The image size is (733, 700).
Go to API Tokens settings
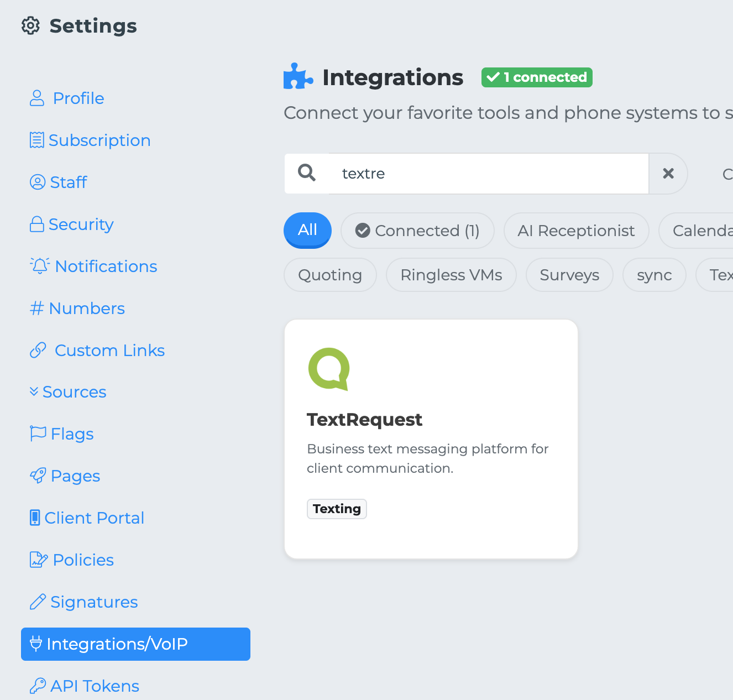click(95, 686)
